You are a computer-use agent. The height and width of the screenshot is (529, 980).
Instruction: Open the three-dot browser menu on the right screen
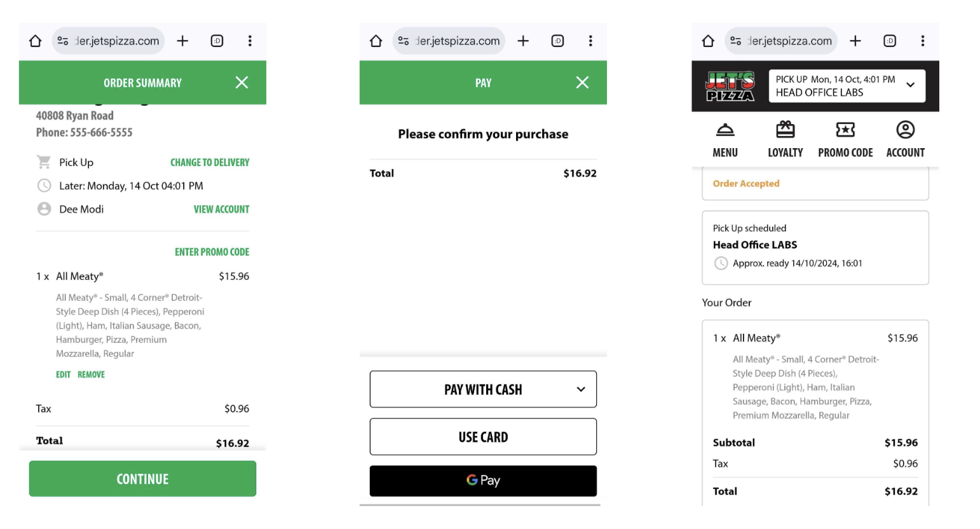click(x=922, y=41)
